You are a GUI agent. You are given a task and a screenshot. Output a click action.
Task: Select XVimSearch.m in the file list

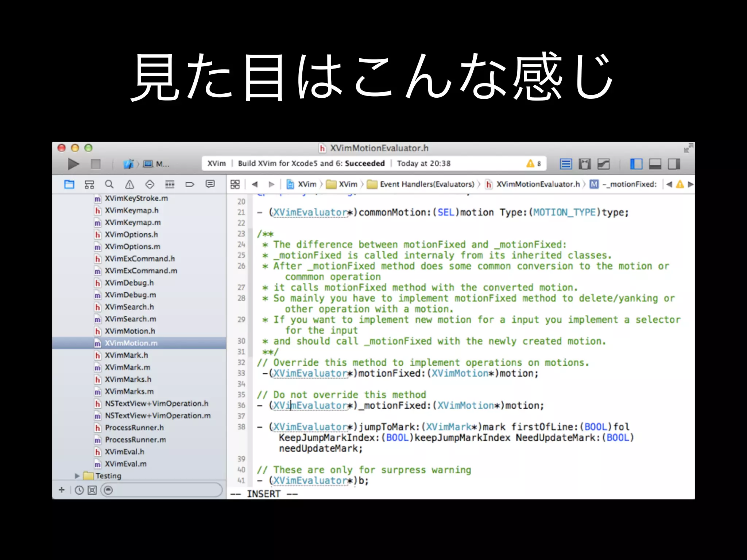click(130, 319)
